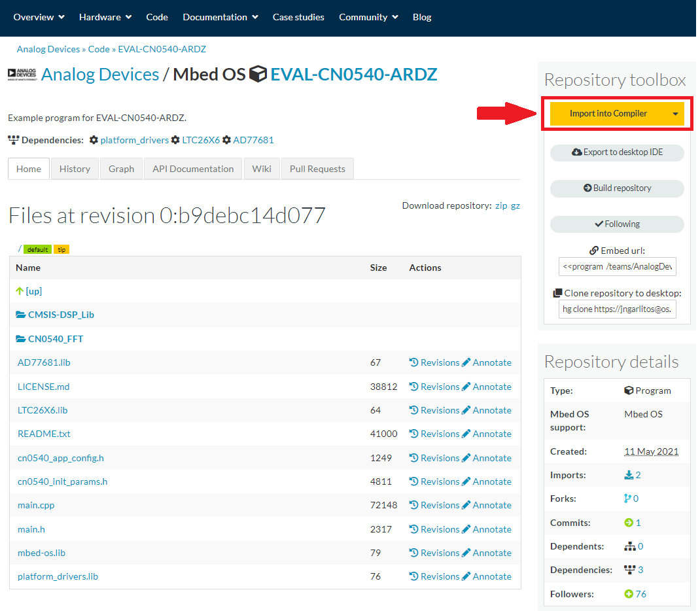Select the Home tab

(x=29, y=169)
